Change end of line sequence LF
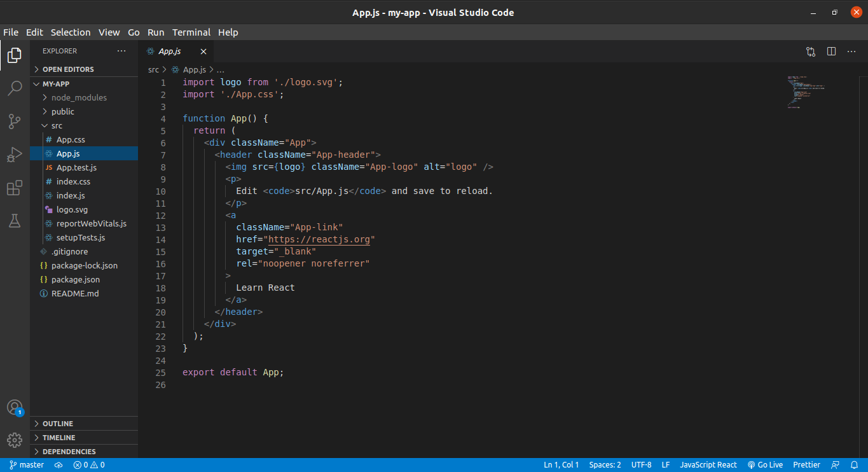The height and width of the screenshot is (472, 868). [x=665, y=465]
